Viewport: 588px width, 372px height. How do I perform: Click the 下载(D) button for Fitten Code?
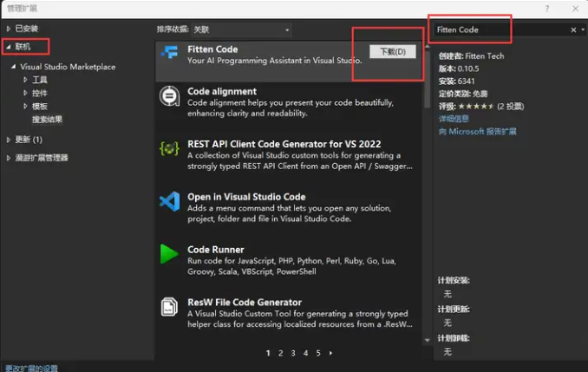point(392,52)
